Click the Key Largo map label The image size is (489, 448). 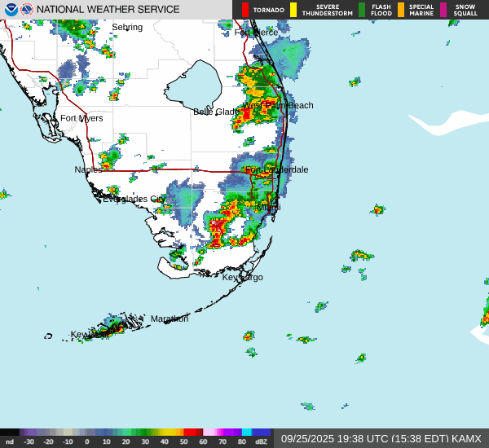pos(243,277)
